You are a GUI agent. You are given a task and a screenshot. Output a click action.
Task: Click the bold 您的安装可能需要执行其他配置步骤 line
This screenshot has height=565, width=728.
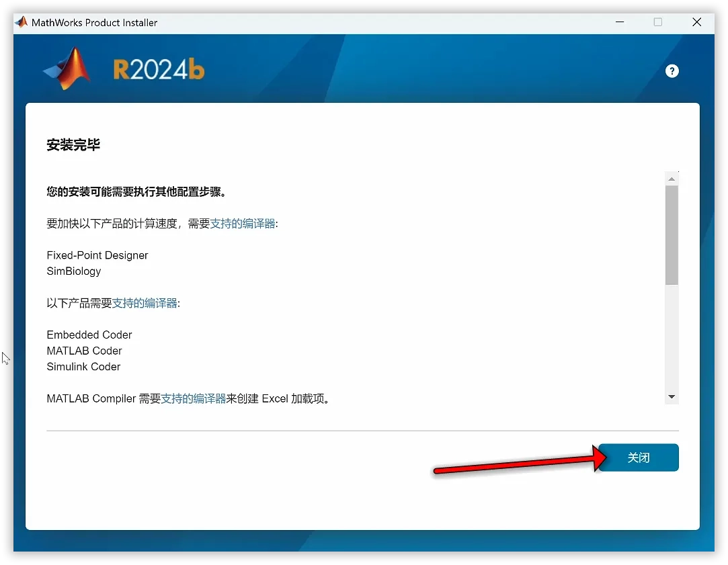(x=136, y=192)
